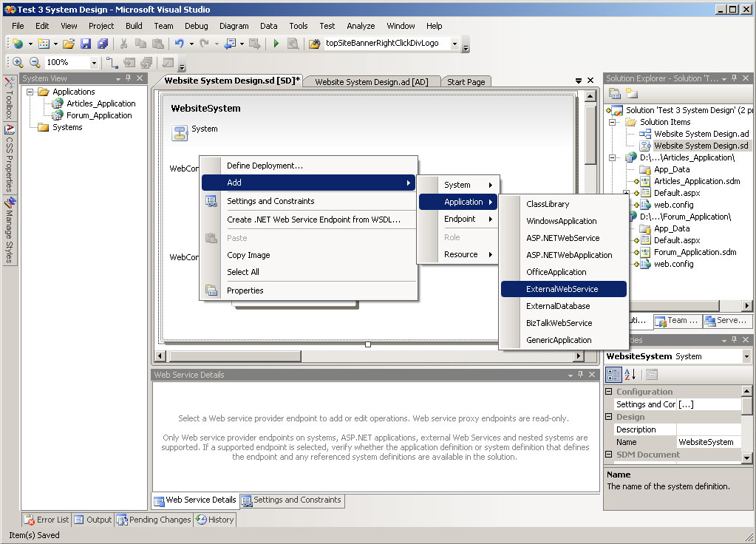Open the Manage Styles side tab
The width and height of the screenshot is (756, 544).
click(x=10, y=230)
